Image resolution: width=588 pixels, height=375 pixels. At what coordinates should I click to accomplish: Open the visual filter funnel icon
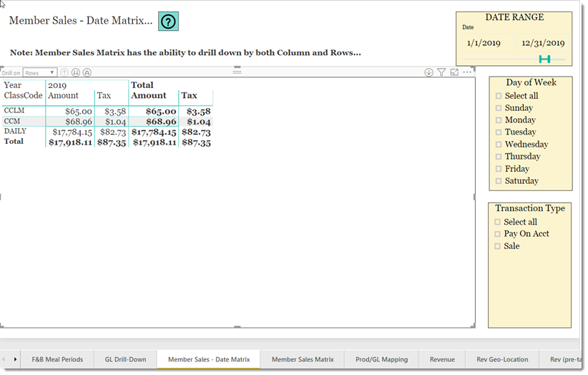click(x=441, y=72)
